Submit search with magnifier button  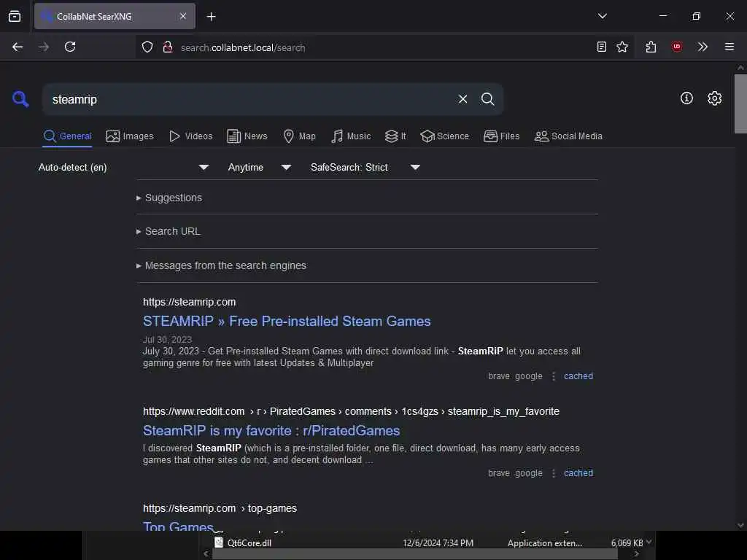(487, 99)
